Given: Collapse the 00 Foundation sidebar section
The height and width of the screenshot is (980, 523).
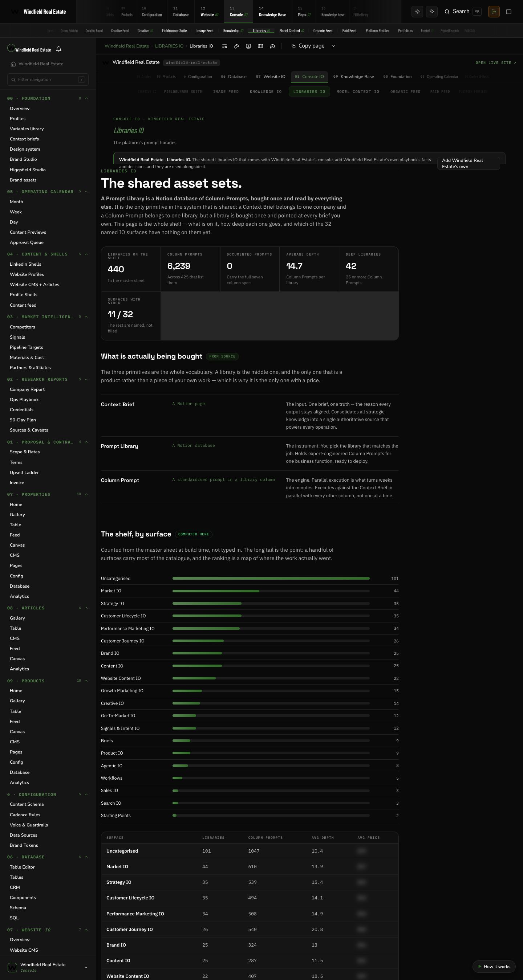Looking at the screenshot, I should click(x=48, y=98).
